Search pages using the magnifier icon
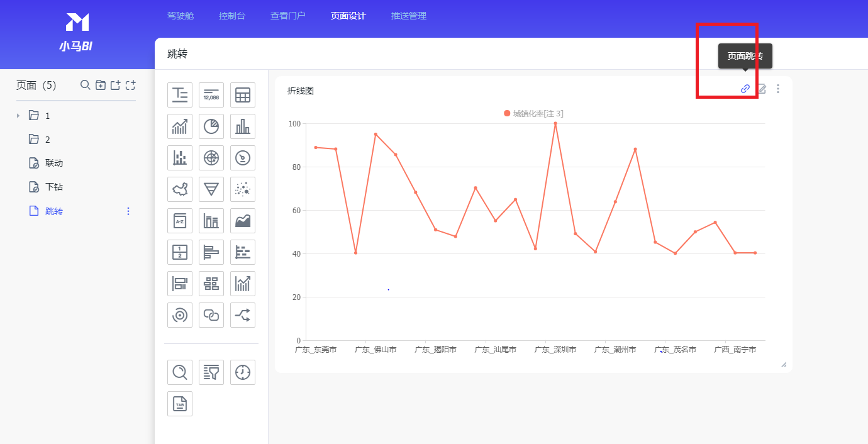The image size is (868, 444). 85,85
